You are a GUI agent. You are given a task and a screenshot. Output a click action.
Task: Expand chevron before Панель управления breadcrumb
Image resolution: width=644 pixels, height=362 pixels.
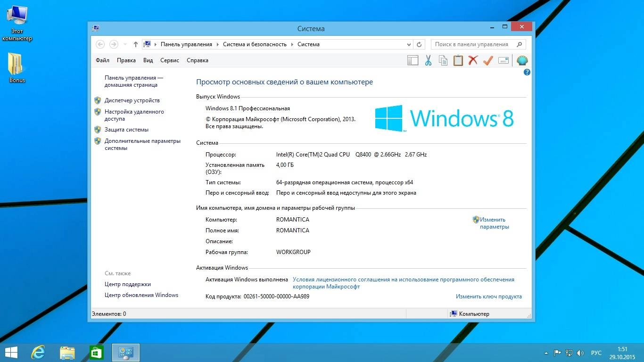pos(156,44)
